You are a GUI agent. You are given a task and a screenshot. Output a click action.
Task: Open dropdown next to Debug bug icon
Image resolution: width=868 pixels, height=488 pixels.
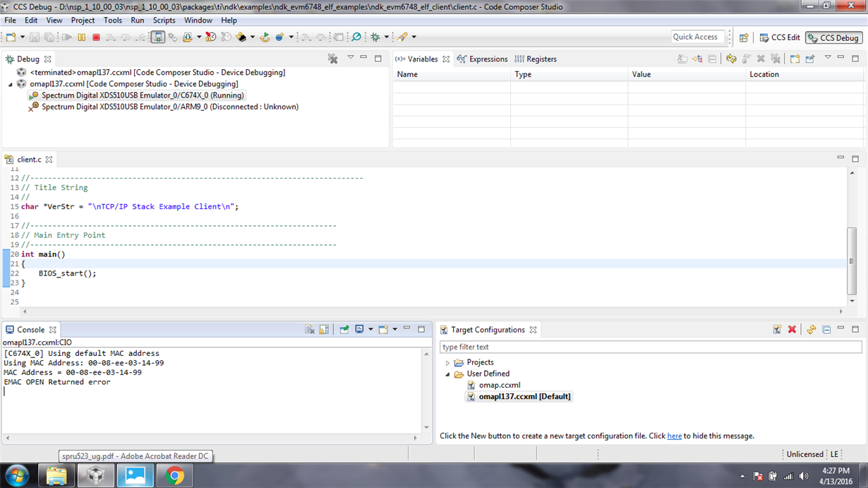click(x=386, y=37)
